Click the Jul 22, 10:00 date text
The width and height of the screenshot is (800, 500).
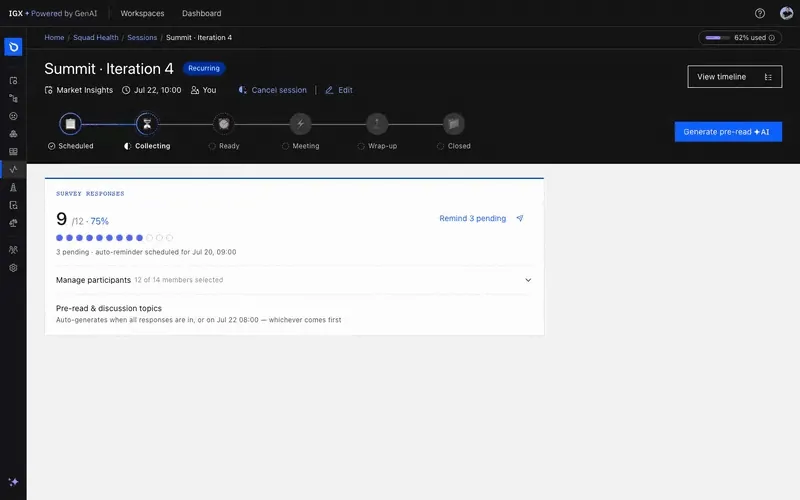(157, 90)
